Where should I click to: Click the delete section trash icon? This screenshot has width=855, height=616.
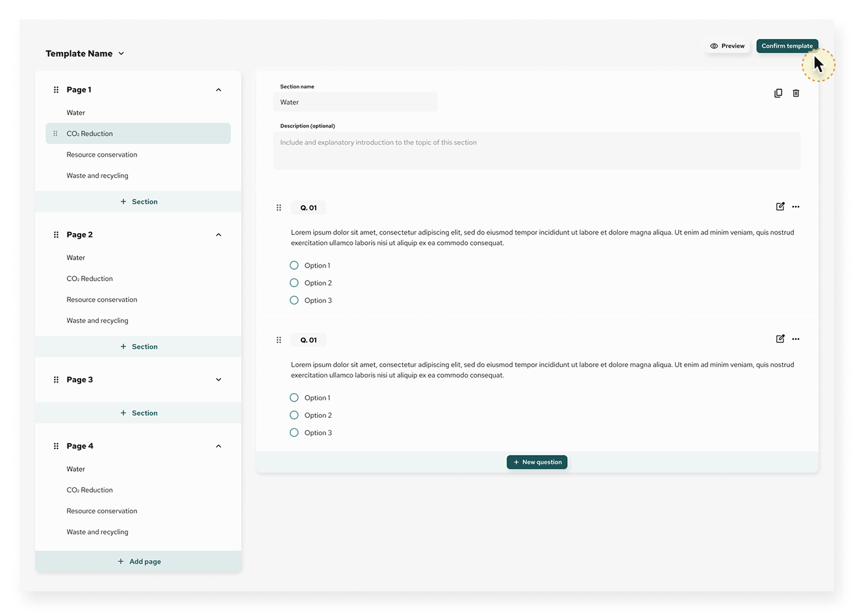coord(796,93)
